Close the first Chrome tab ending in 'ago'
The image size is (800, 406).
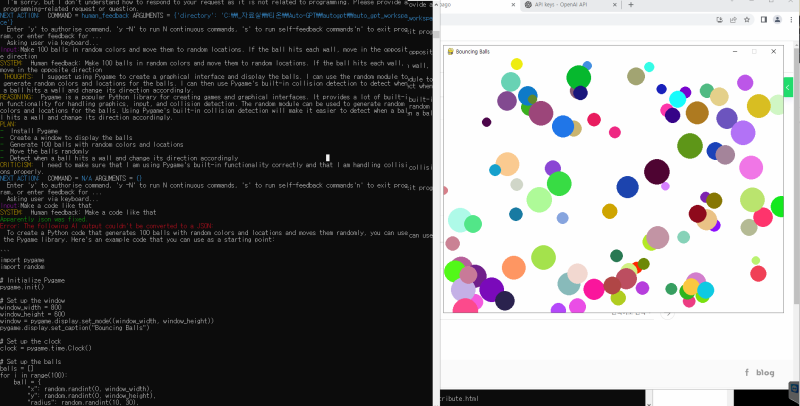[513, 5]
